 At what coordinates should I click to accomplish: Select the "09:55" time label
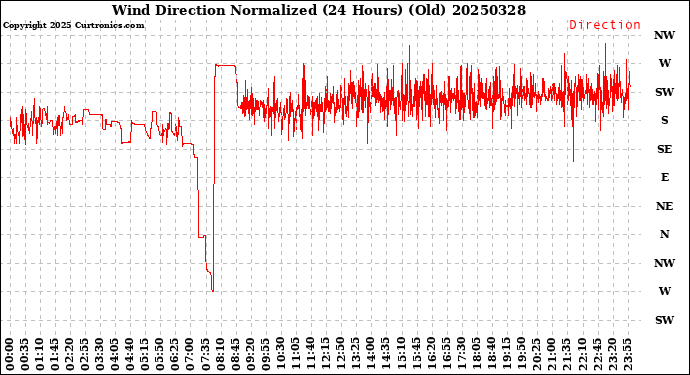point(265,354)
